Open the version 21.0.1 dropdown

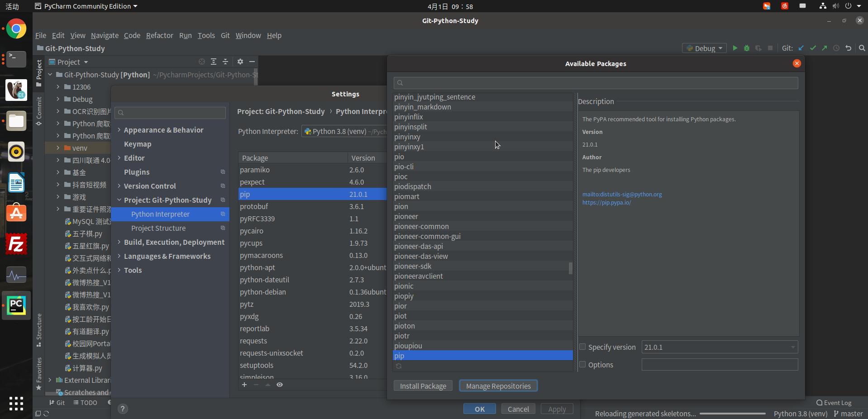[720, 347]
